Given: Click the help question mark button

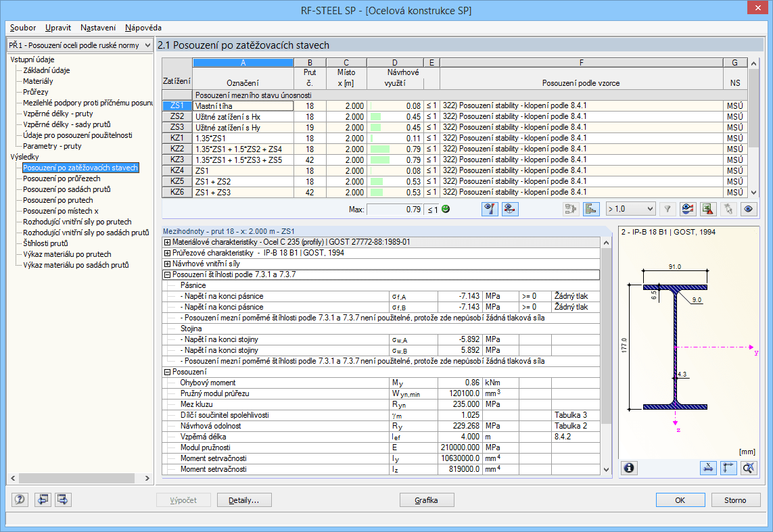Looking at the screenshot, I should click(20, 500).
